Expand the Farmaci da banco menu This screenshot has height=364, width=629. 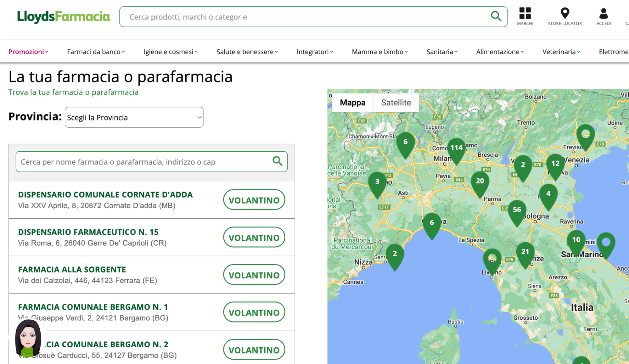[96, 52]
